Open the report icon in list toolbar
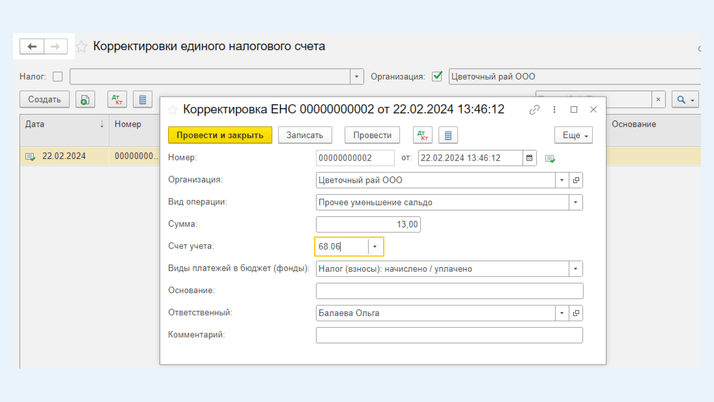This screenshot has height=402, width=714. 143,100
